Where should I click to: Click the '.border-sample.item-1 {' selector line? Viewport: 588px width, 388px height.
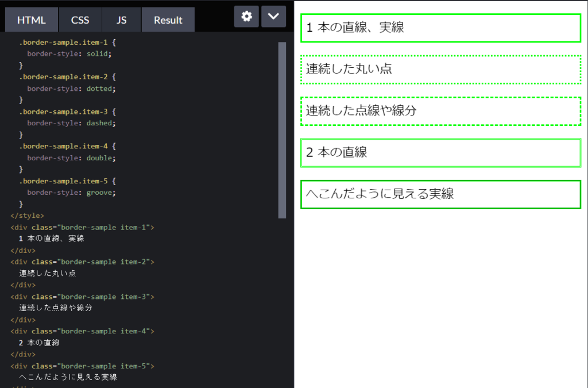pos(68,43)
